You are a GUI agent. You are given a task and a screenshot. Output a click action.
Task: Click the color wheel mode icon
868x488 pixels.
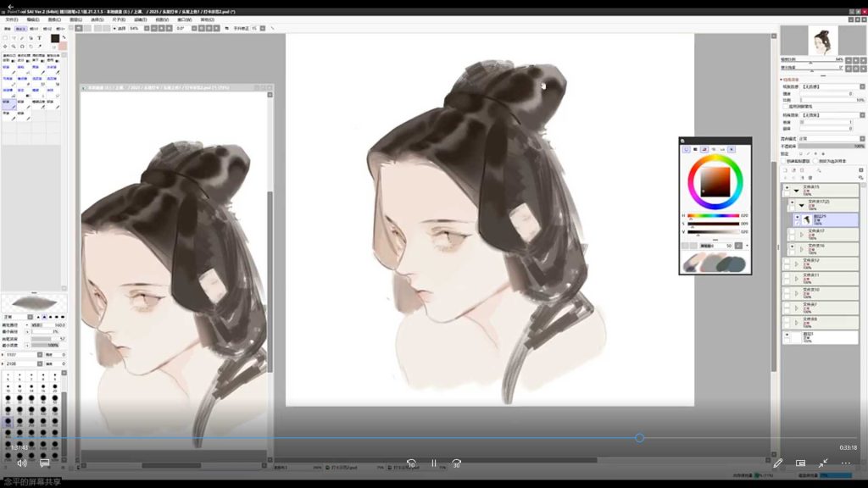pyautogui.click(x=686, y=149)
